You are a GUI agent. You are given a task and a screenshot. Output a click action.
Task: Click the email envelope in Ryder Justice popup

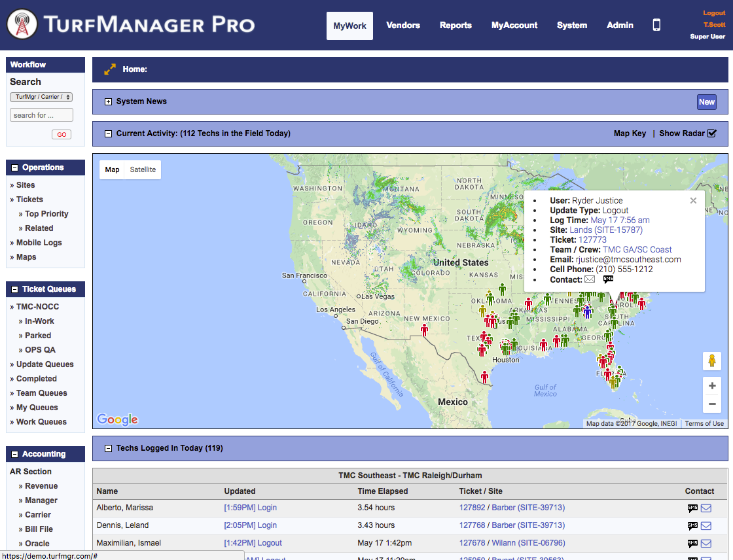coord(590,279)
